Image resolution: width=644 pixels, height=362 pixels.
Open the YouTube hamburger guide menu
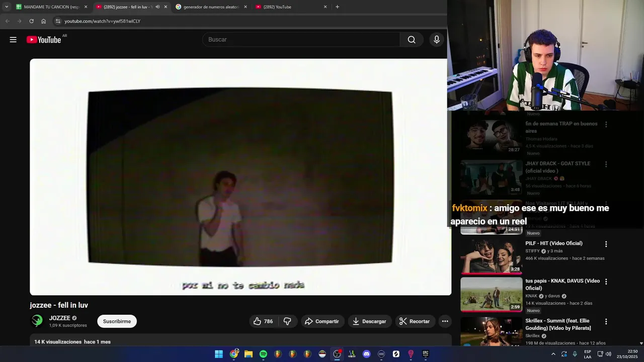click(13, 40)
